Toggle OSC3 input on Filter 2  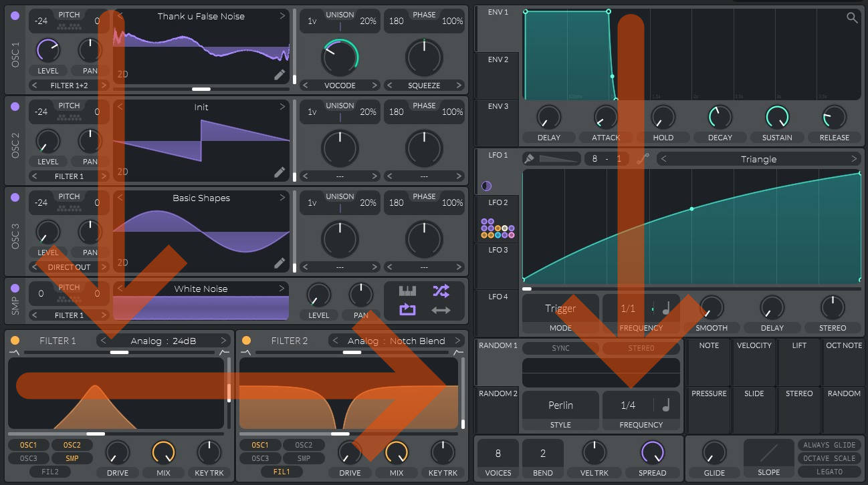pyautogui.click(x=260, y=458)
